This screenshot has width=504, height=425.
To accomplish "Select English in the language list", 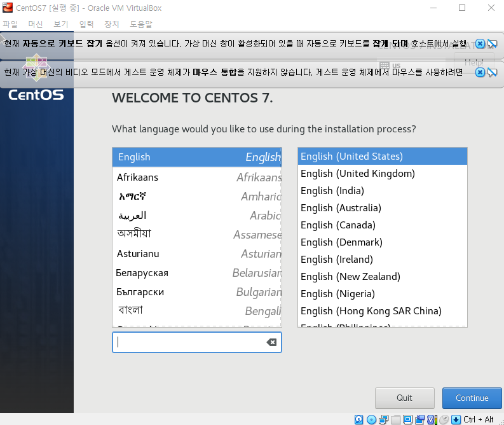I will 197,157.
